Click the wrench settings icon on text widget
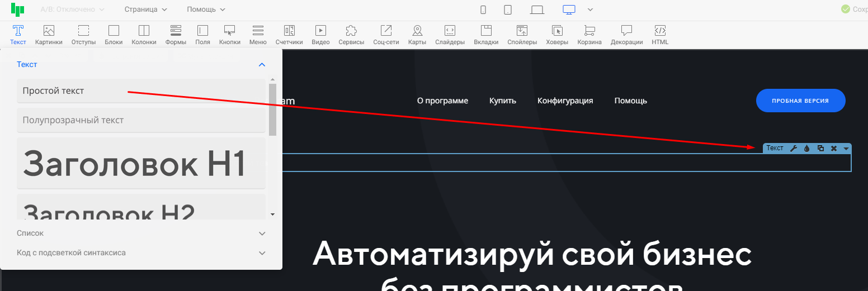868x291 pixels. pos(793,148)
